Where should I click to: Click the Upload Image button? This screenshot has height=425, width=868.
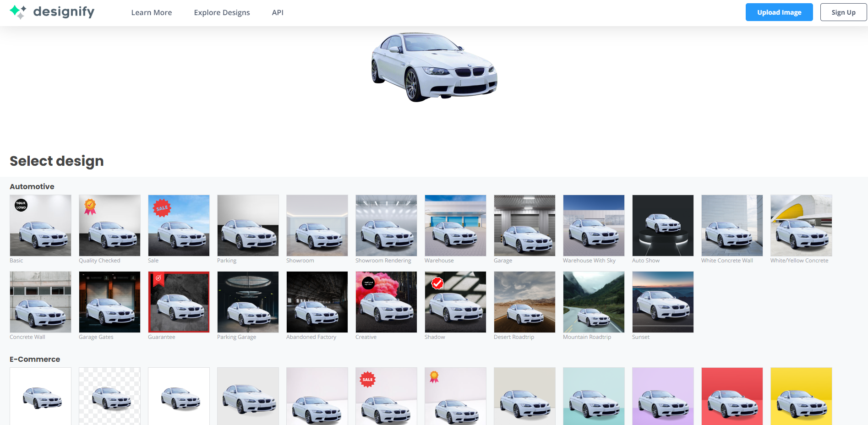click(x=779, y=12)
